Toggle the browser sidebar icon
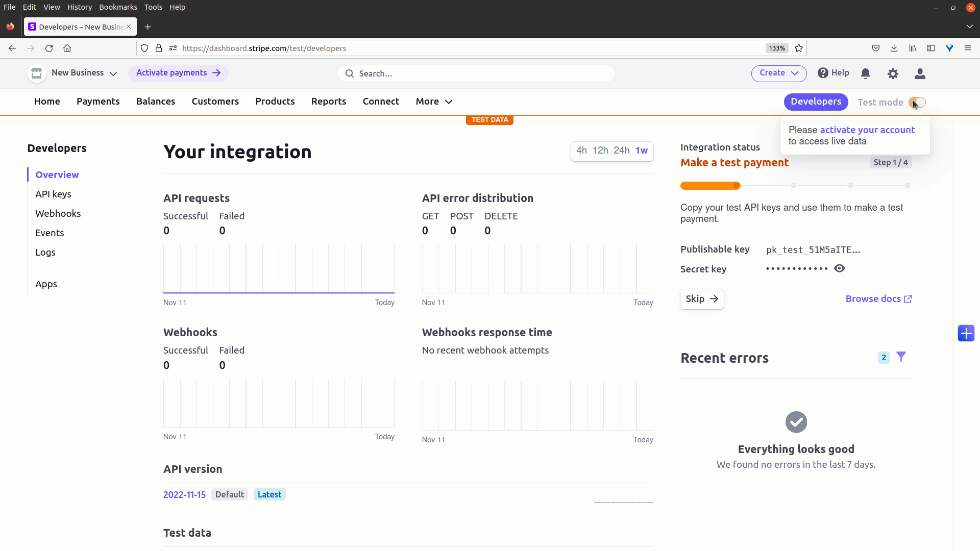The width and height of the screenshot is (980, 551). [x=931, y=48]
